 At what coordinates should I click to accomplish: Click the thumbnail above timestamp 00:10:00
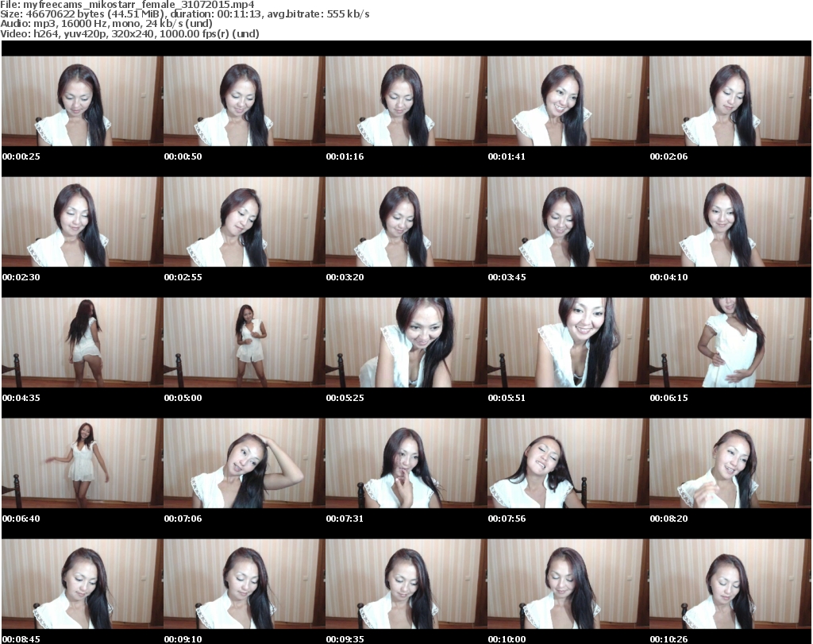tap(568, 584)
